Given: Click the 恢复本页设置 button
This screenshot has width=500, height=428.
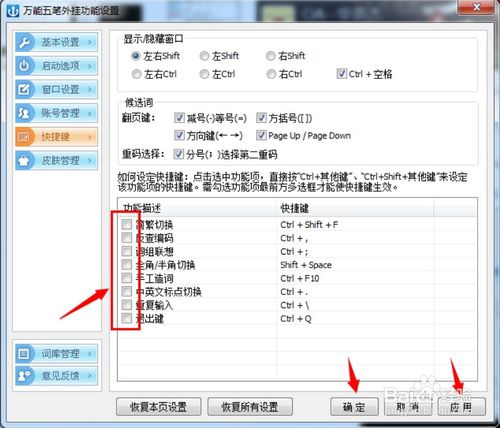Looking at the screenshot, I should pos(159,407).
